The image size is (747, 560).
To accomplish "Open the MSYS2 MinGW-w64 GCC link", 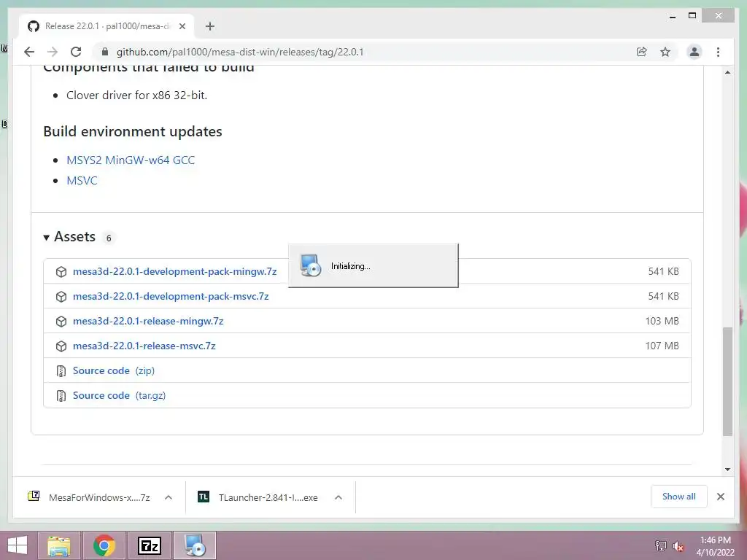I will coord(131,160).
